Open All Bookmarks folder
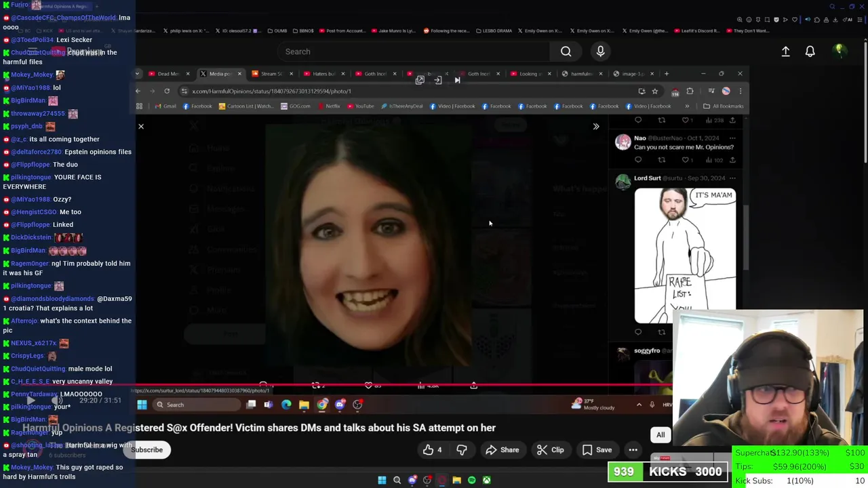868x488 pixels. tap(723, 106)
